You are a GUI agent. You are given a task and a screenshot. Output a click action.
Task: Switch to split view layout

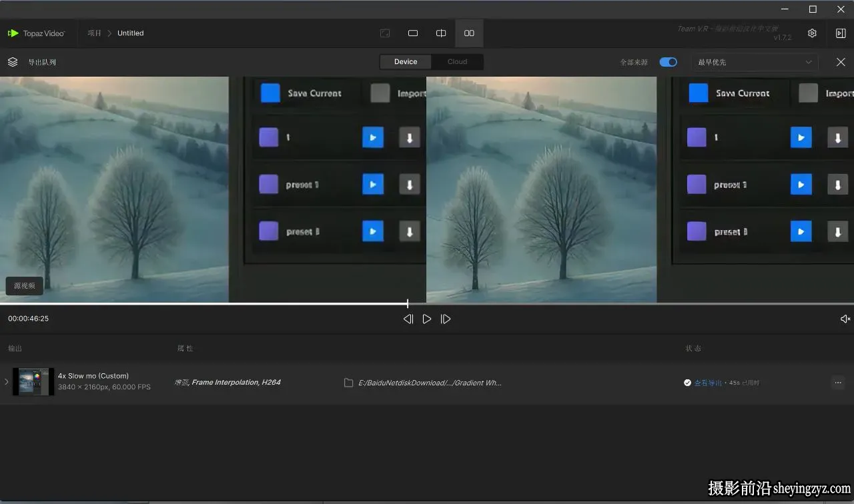click(441, 33)
